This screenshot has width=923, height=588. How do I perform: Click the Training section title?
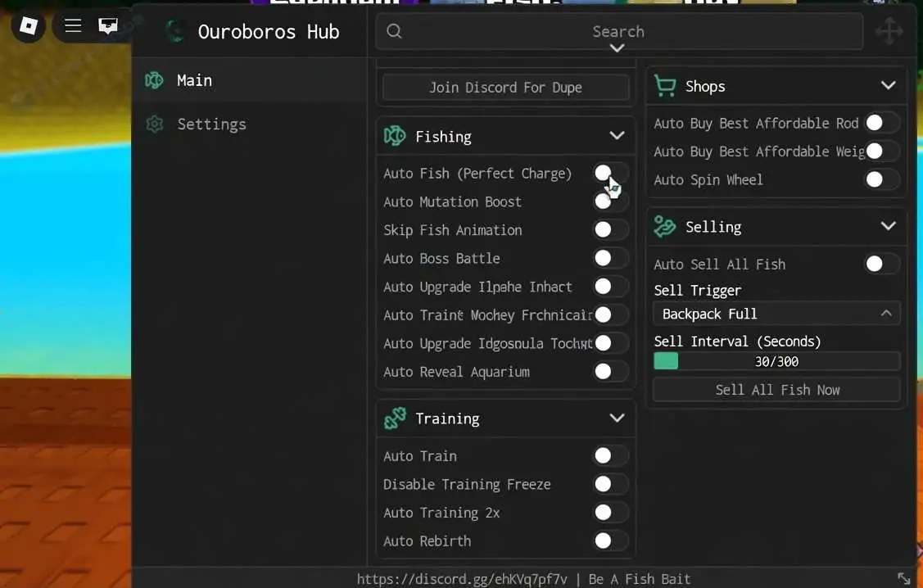click(447, 418)
